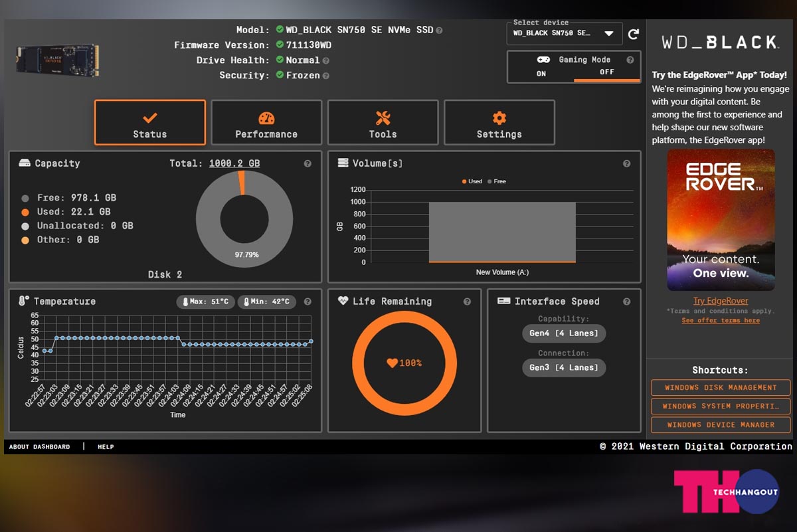
Task: Click the refresh device list icon
Action: coord(633,34)
